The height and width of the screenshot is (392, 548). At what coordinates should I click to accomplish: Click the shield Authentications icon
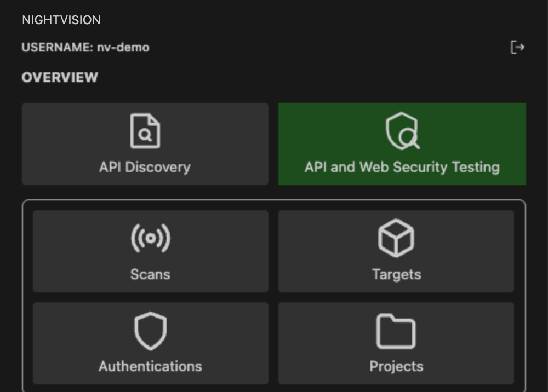(151, 331)
